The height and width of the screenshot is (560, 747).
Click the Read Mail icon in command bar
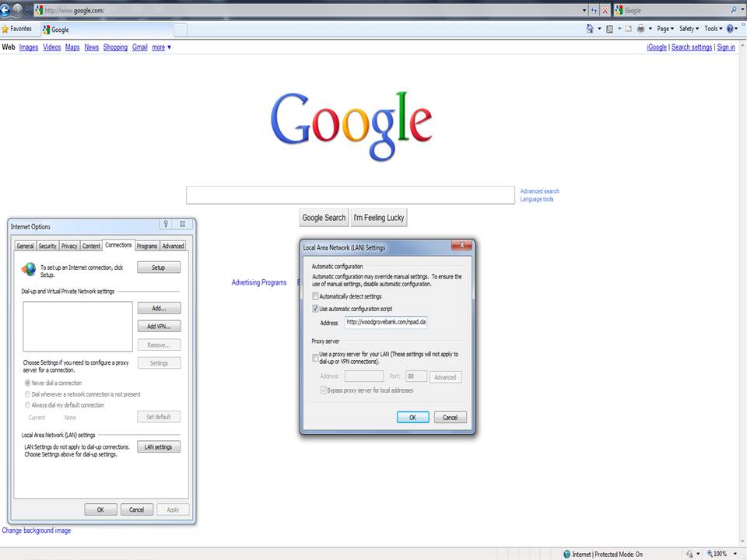coord(629,29)
